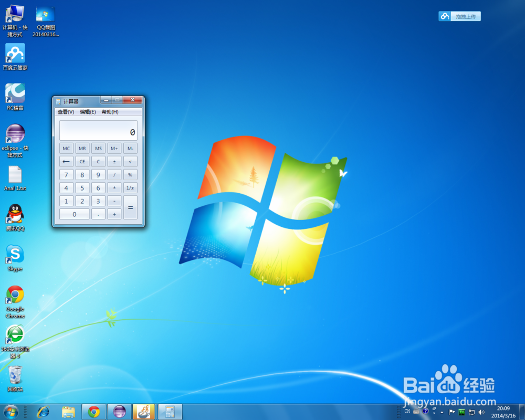Click the Calculator display showing 0
Screen dimensions: 525x420
(x=98, y=130)
